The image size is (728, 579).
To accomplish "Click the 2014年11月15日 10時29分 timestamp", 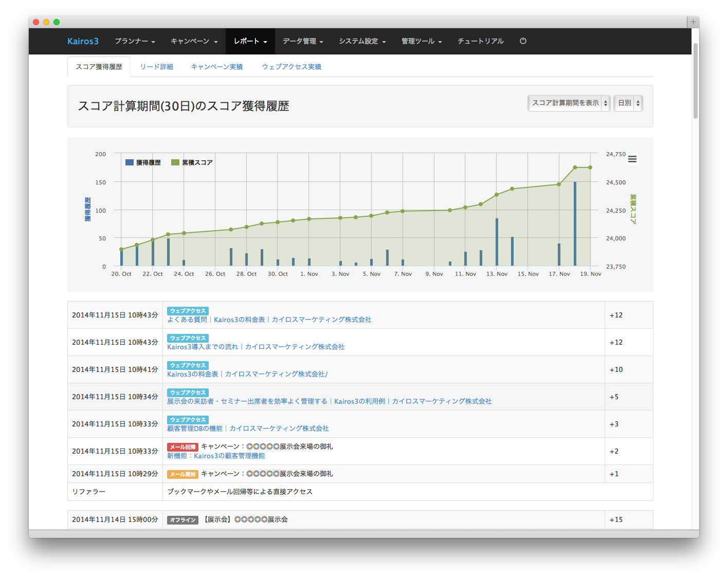I will [x=115, y=474].
